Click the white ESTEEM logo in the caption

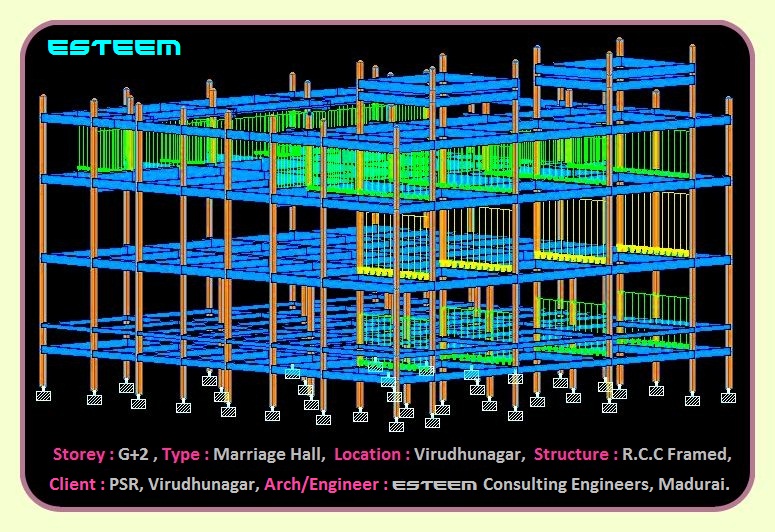click(x=434, y=485)
